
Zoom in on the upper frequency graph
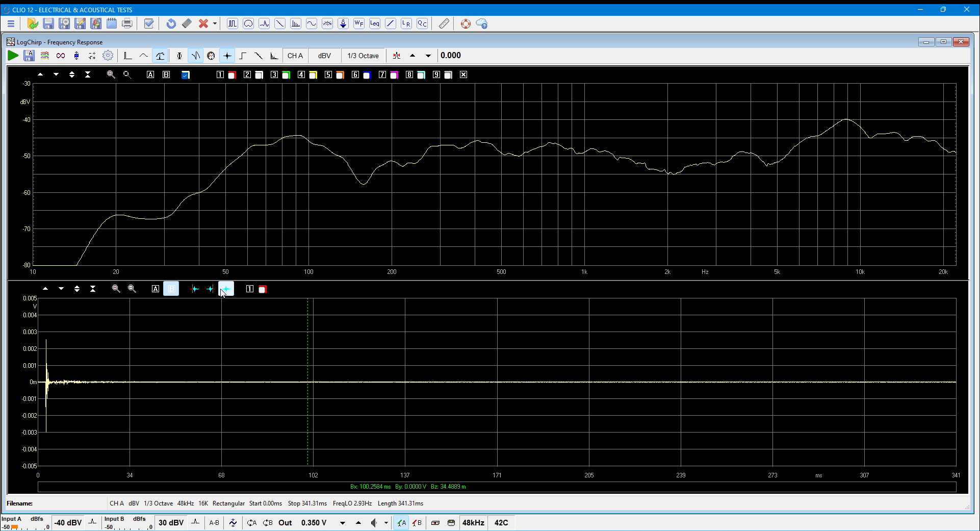[111, 74]
